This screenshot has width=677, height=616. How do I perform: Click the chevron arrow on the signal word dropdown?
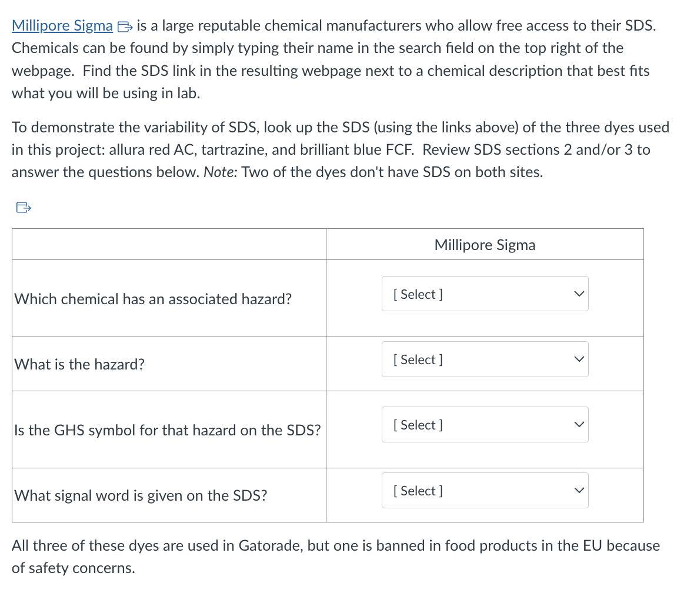[x=579, y=490]
